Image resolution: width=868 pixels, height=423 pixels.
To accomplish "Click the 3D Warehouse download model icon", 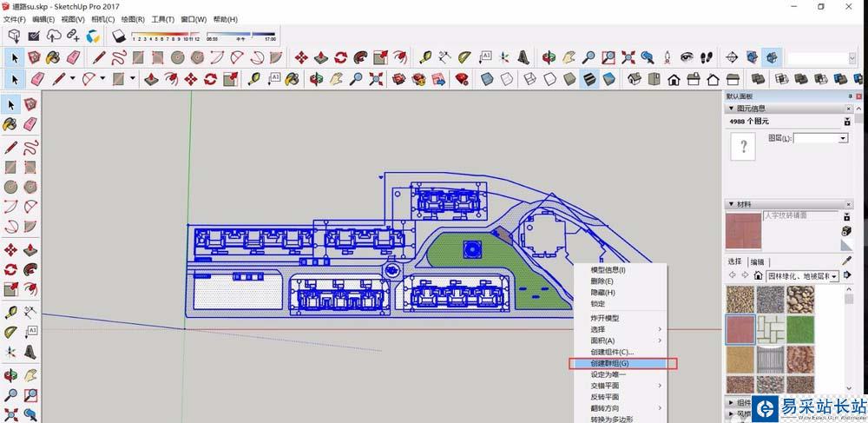I will 15,36.
